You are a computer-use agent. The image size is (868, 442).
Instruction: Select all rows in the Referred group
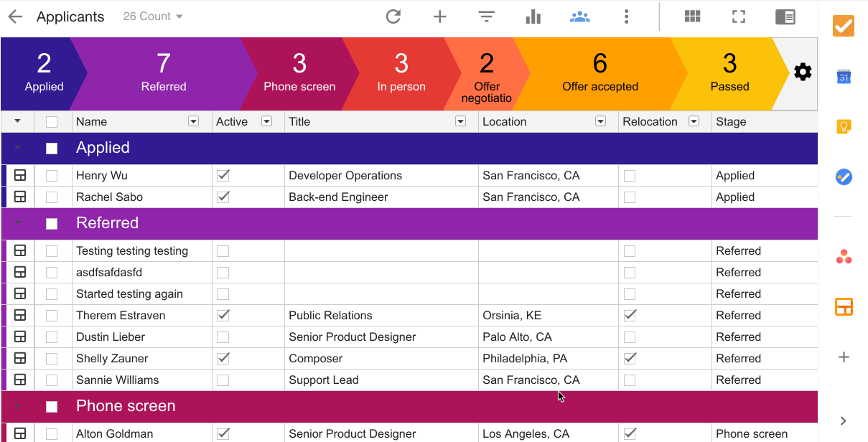(51, 224)
